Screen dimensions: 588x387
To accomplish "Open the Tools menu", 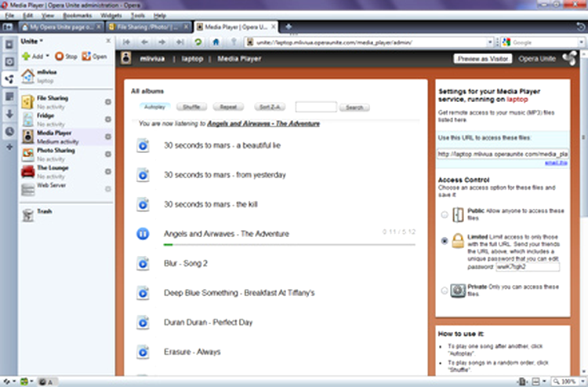I will tap(138, 16).
